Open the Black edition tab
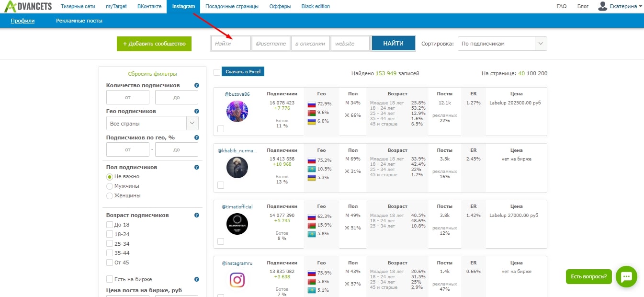The width and height of the screenshot is (644, 297). coord(316,6)
